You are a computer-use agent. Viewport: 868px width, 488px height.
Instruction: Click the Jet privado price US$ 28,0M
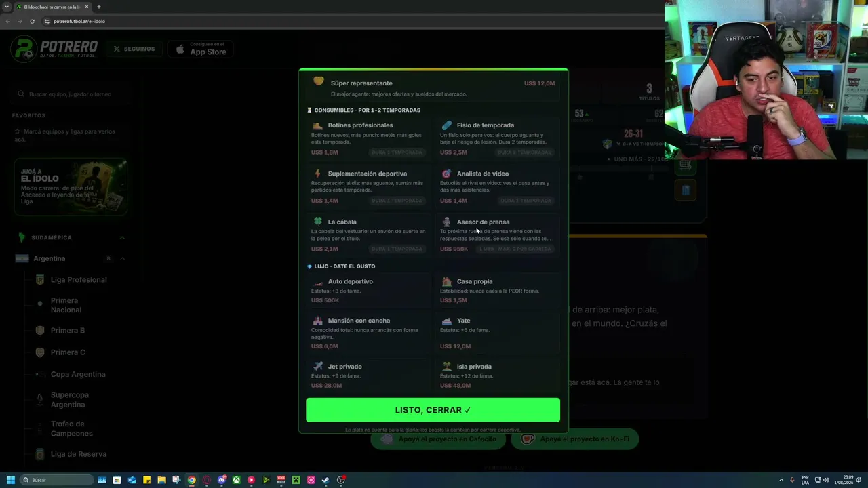(326, 386)
